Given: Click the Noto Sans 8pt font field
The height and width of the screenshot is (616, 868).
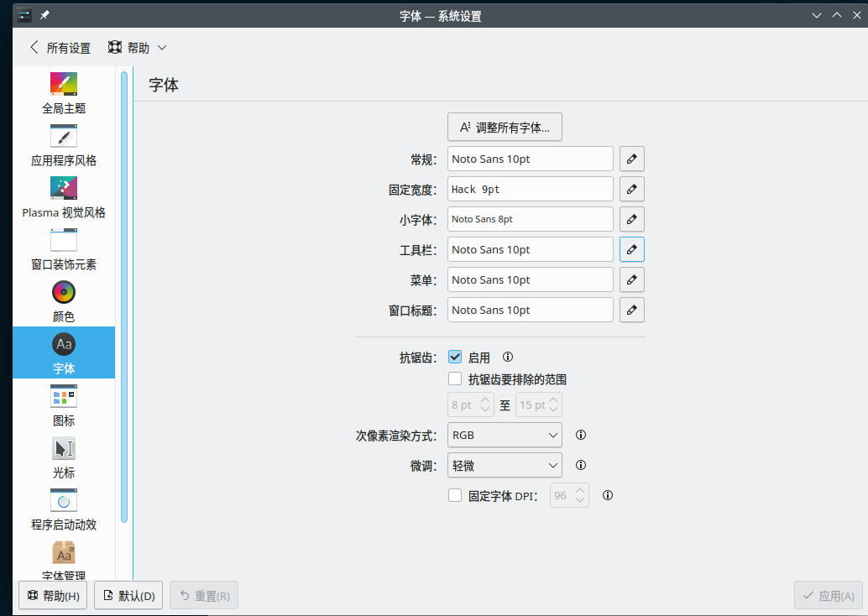Looking at the screenshot, I should pos(531,219).
